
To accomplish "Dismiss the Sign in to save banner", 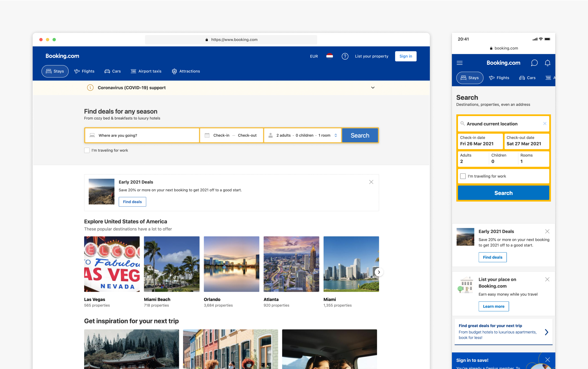I will [548, 360].
